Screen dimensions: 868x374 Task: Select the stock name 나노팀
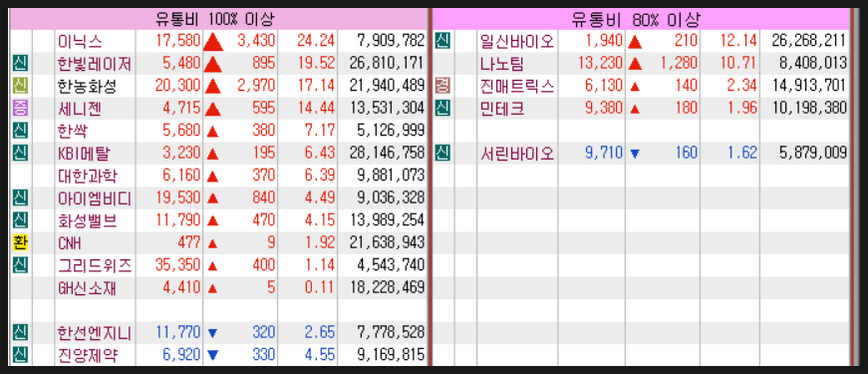pos(502,64)
